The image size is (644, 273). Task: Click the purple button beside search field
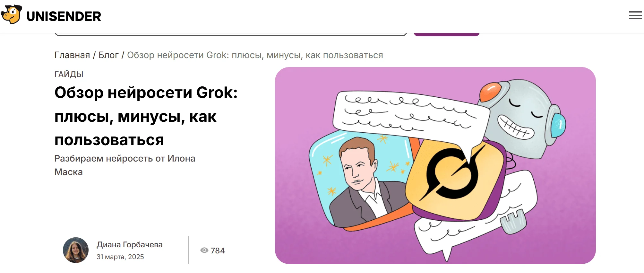point(446,34)
